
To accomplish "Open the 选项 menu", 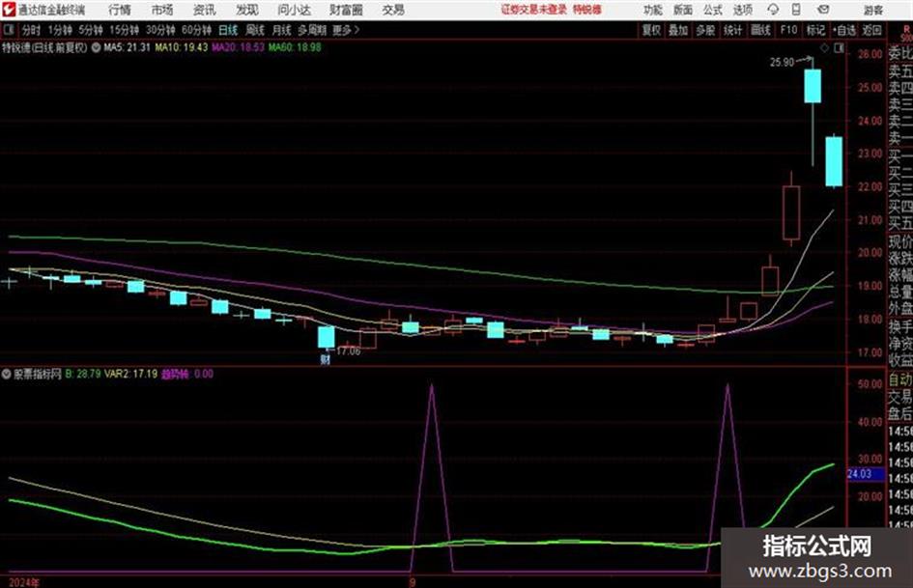I will [x=742, y=10].
